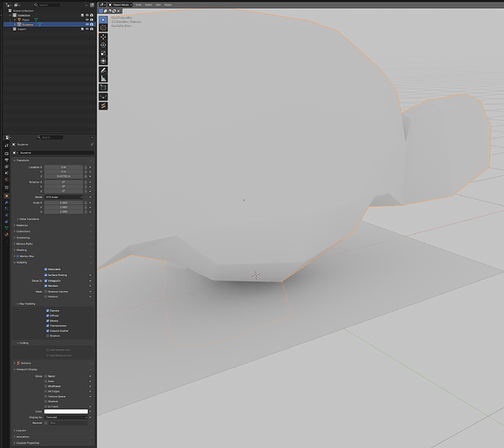
Task: Open the Object properties tab
Action: click(x=6, y=196)
